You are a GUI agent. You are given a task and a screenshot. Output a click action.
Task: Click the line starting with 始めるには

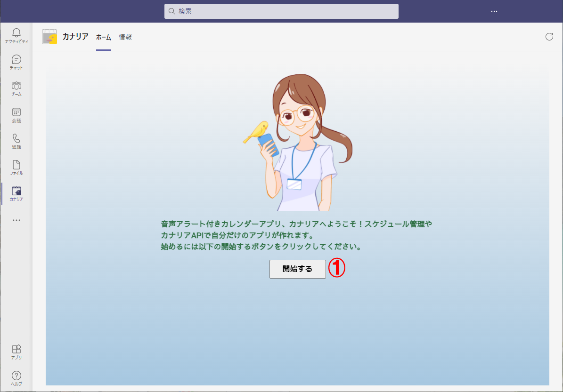pos(261,247)
